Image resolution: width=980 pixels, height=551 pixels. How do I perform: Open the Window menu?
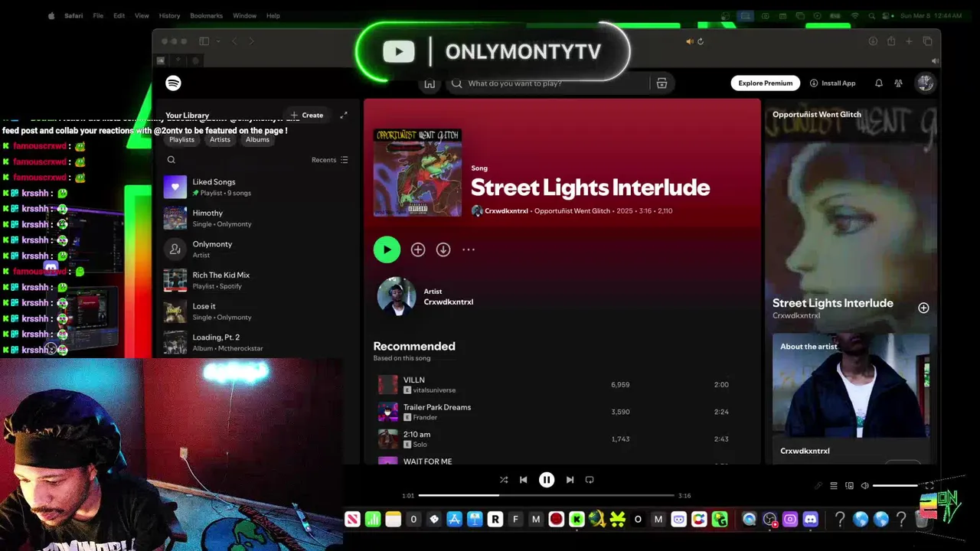coord(244,15)
